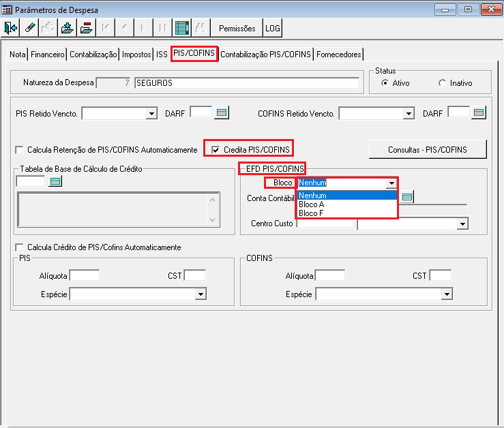Expand the PIS Espécie dropdown
The width and height of the screenshot is (504, 428).
[201, 294]
